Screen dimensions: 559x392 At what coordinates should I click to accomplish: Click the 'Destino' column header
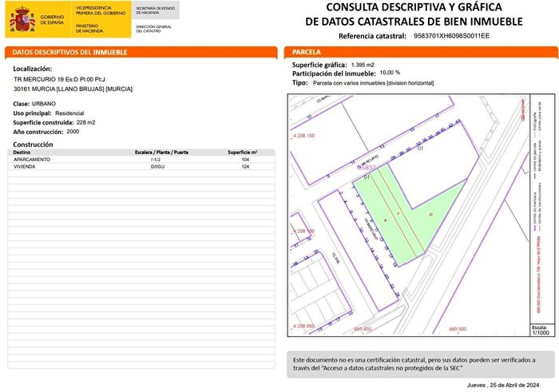[22, 152]
